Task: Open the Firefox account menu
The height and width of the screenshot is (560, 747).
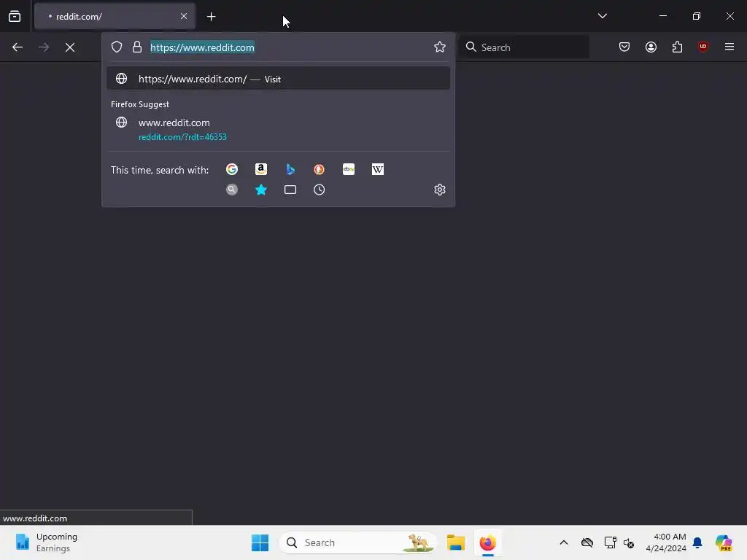Action: point(651,47)
